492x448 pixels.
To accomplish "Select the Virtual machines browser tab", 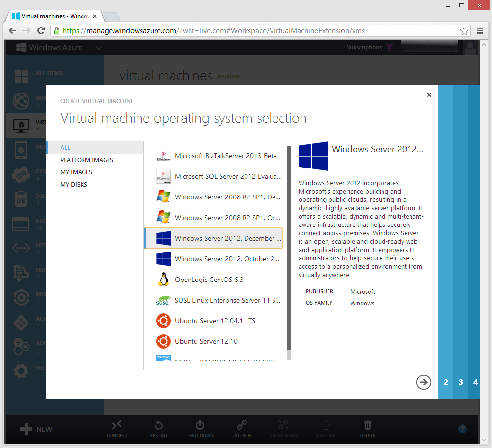I will tap(54, 16).
